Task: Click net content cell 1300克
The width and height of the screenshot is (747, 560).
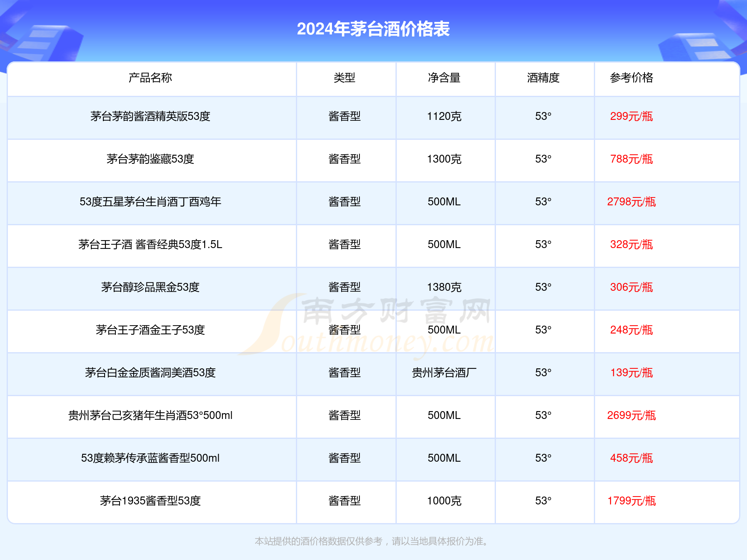Action: pyautogui.click(x=444, y=159)
